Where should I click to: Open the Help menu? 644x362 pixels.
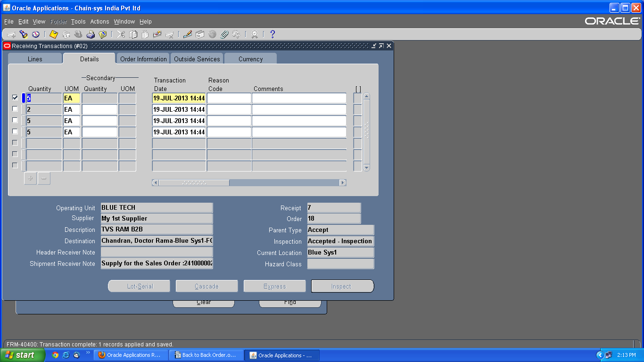tap(146, 22)
